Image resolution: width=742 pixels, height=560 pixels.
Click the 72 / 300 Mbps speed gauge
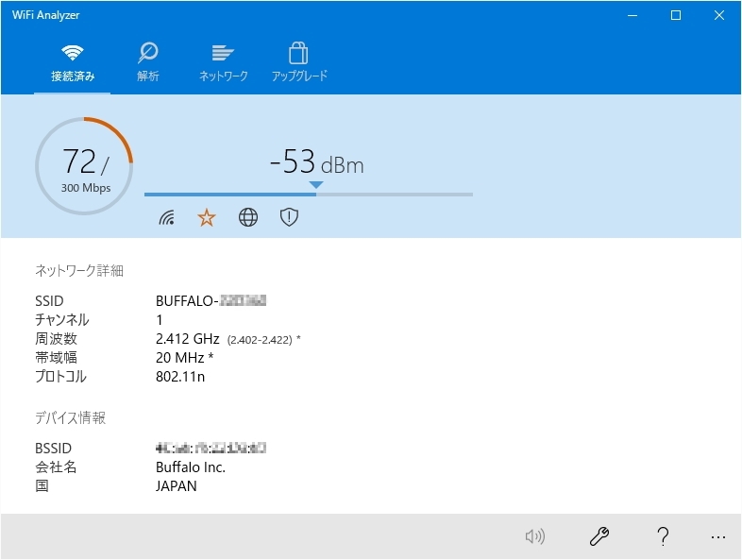point(84,166)
